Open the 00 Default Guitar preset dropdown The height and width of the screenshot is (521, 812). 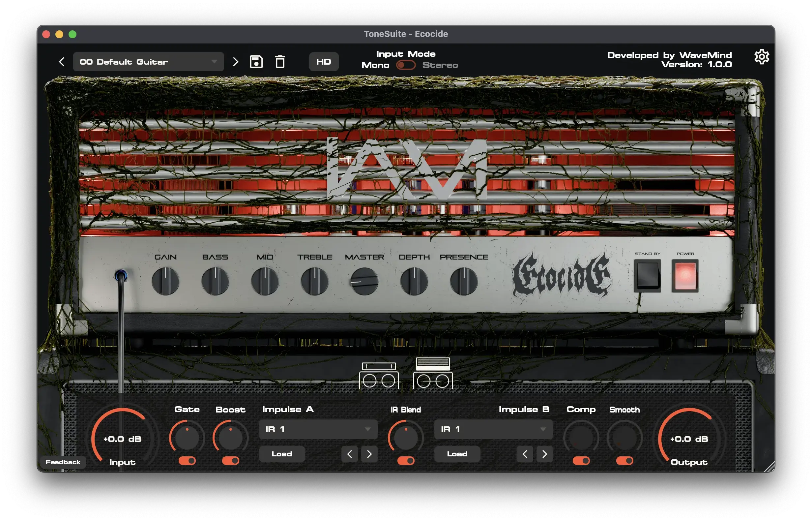[148, 62]
